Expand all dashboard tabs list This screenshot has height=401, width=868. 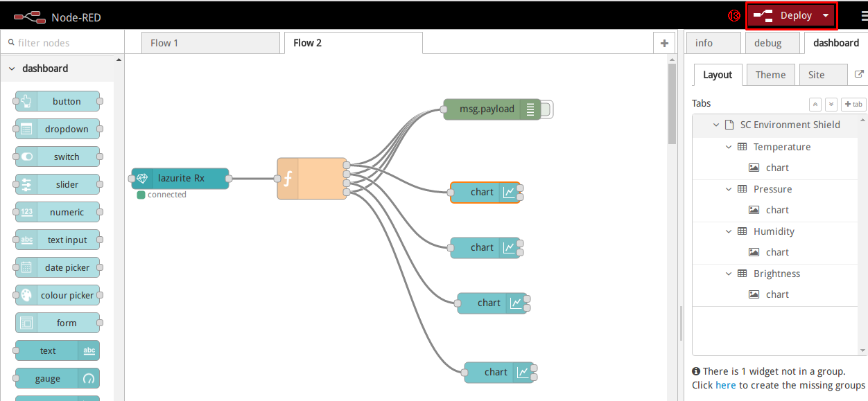click(831, 104)
